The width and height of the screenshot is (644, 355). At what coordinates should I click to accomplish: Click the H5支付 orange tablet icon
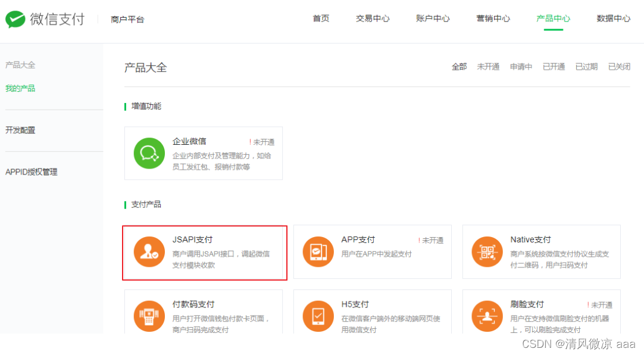click(x=318, y=316)
